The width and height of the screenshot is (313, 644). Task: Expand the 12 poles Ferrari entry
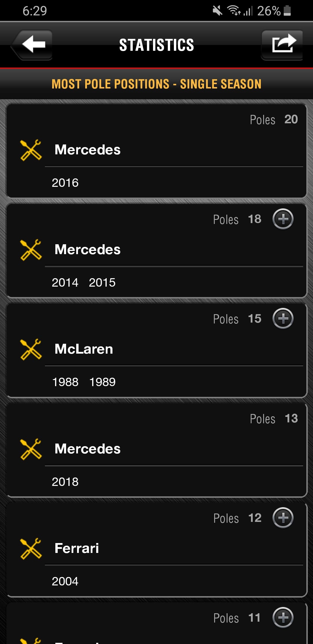[x=283, y=518]
